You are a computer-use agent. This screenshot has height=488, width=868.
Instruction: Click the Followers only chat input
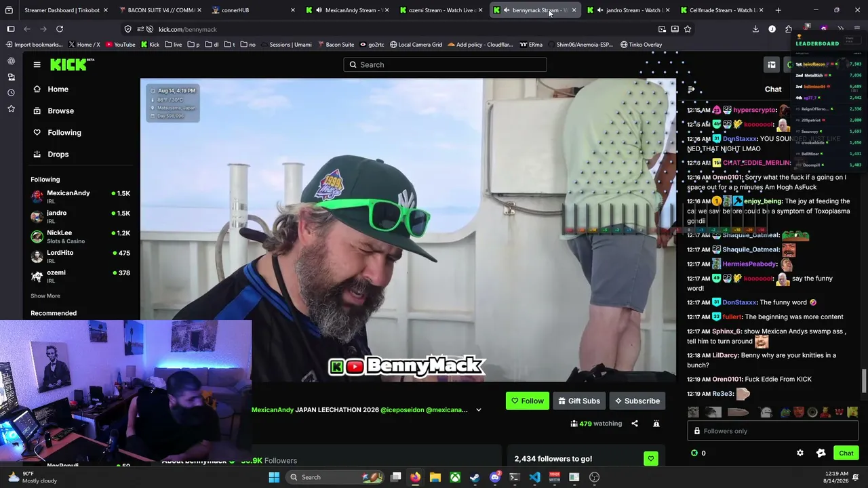(x=772, y=431)
